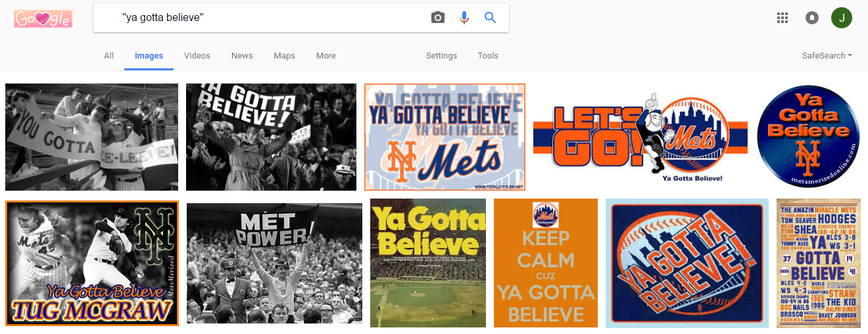Open the Settings menu

click(x=441, y=56)
